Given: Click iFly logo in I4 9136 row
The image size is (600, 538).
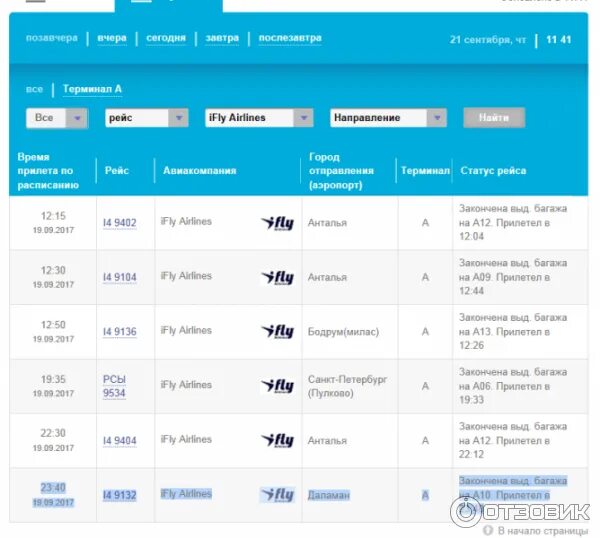Looking at the screenshot, I should [x=277, y=332].
